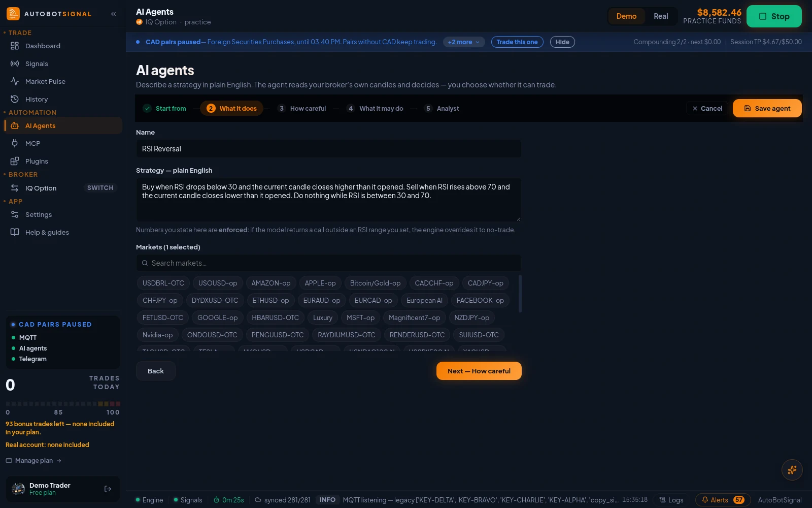This screenshot has width=812, height=508.
Task: Select AI Agents sidebar item
Action: pyautogui.click(x=63, y=125)
